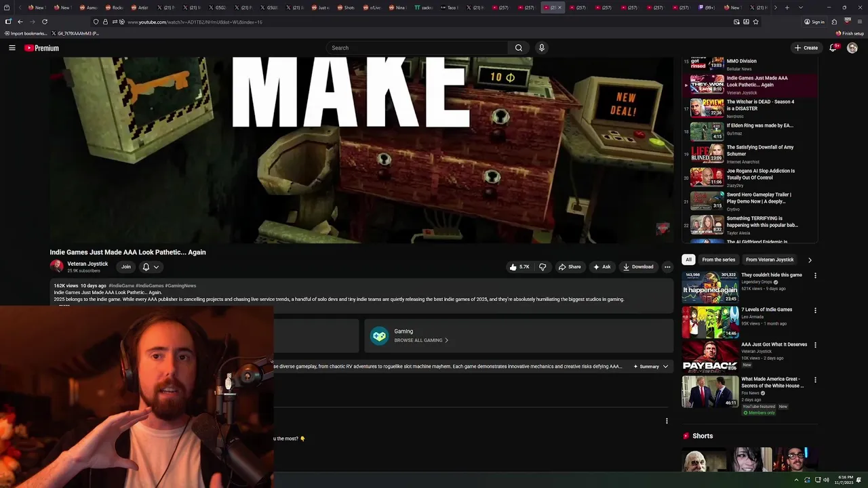Activate voice search microphone
The width and height of the screenshot is (868, 488).
tap(541, 48)
